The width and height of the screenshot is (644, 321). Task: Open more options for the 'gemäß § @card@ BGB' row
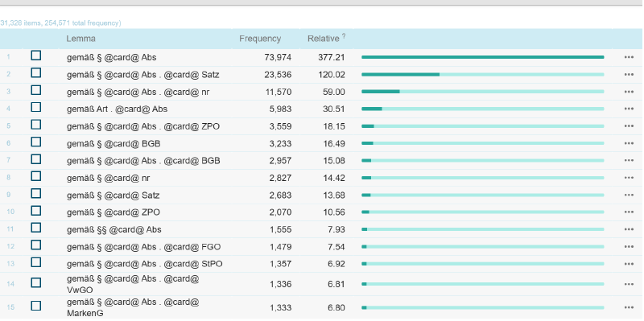point(629,144)
